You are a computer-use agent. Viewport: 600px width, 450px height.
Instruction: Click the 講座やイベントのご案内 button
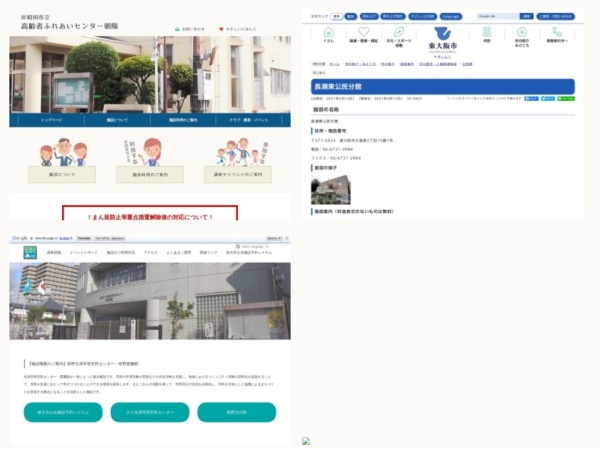pos(238,174)
